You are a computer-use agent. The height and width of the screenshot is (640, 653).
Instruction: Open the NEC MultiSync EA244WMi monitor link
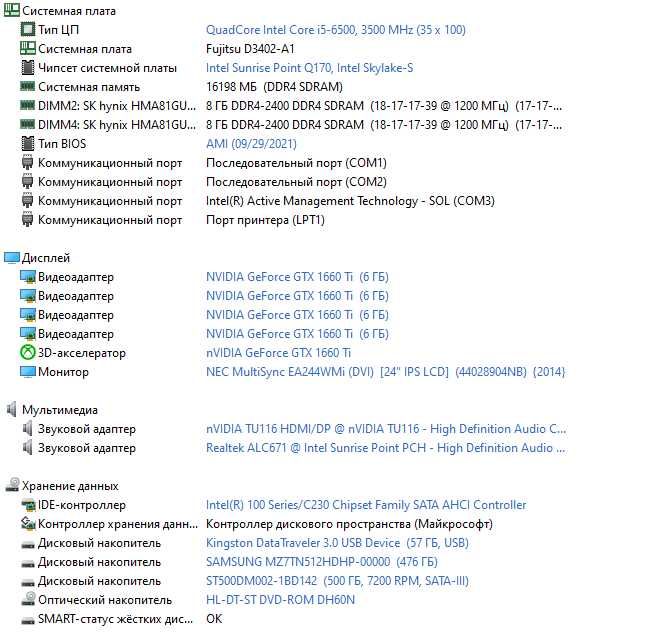point(385,371)
